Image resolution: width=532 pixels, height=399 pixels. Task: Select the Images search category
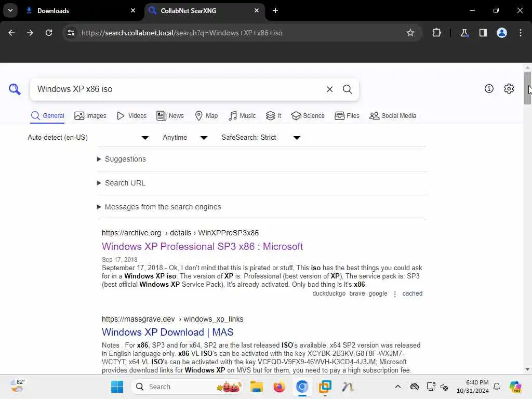(90, 116)
